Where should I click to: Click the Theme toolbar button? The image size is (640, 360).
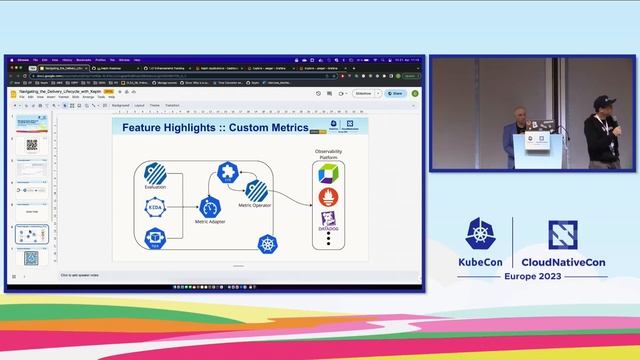click(155, 105)
